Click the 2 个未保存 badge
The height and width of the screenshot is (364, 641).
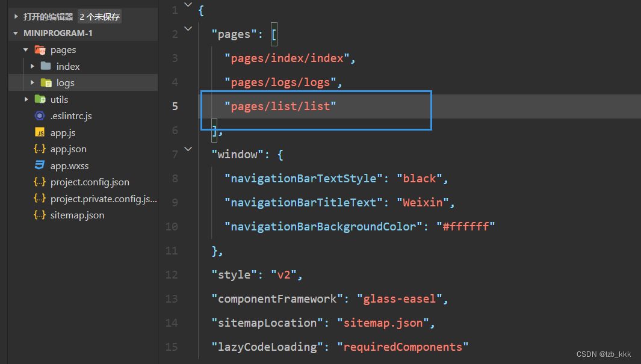tap(100, 17)
